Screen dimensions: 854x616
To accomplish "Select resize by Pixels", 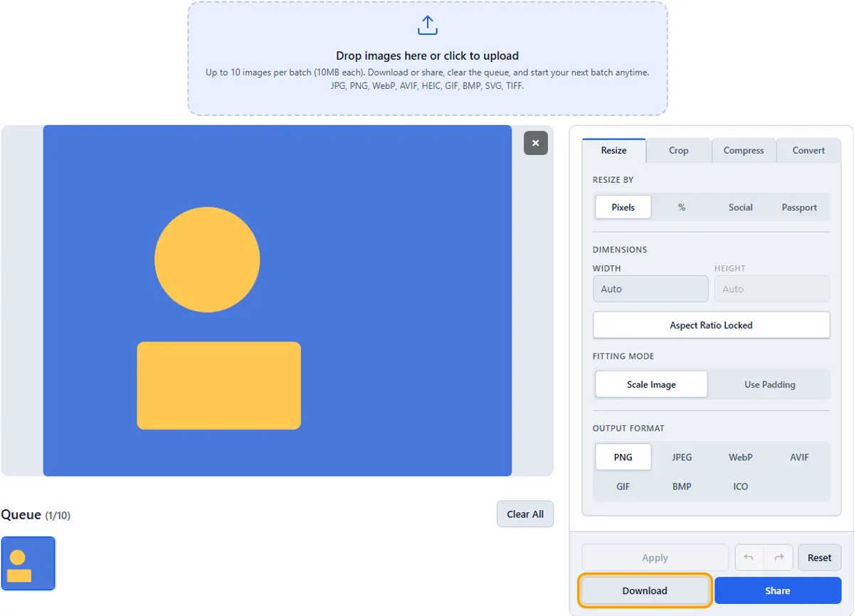I will (623, 207).
